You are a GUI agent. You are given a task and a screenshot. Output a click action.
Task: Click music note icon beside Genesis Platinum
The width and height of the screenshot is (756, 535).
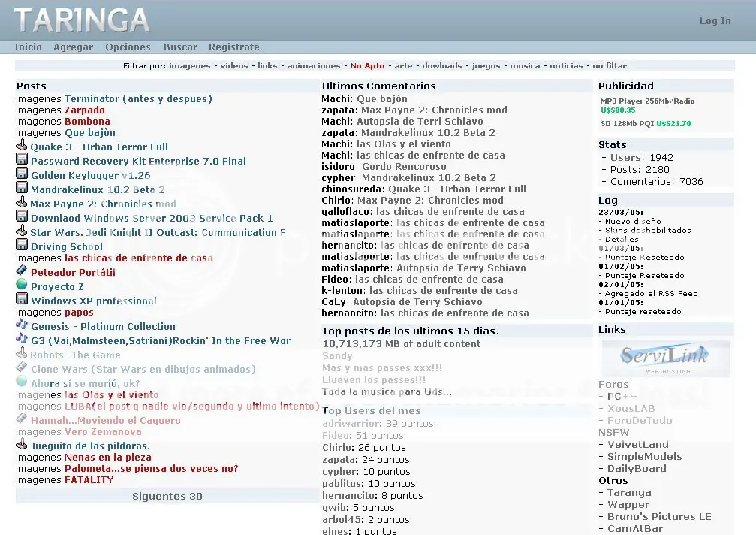[22, 324]
